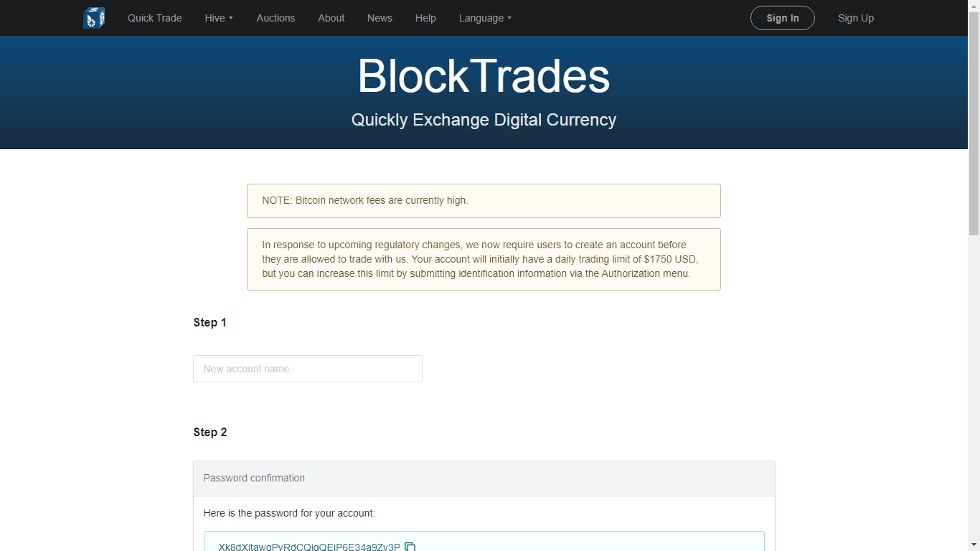The height and width of the screenshot is (551, 980).
Task: Click the regulatory changes notice text
Action: pos(480,259)
